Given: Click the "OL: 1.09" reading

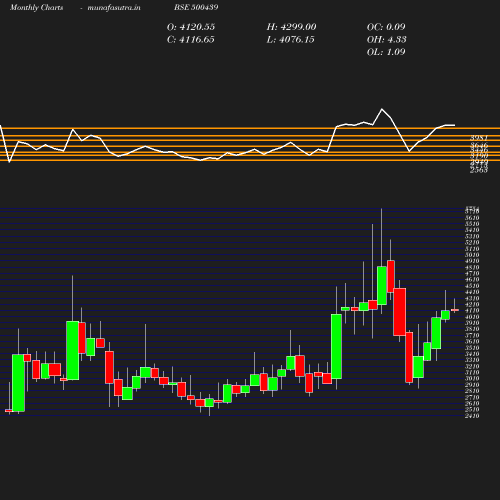Looking at the screenshot, I should tap(386, 52).
